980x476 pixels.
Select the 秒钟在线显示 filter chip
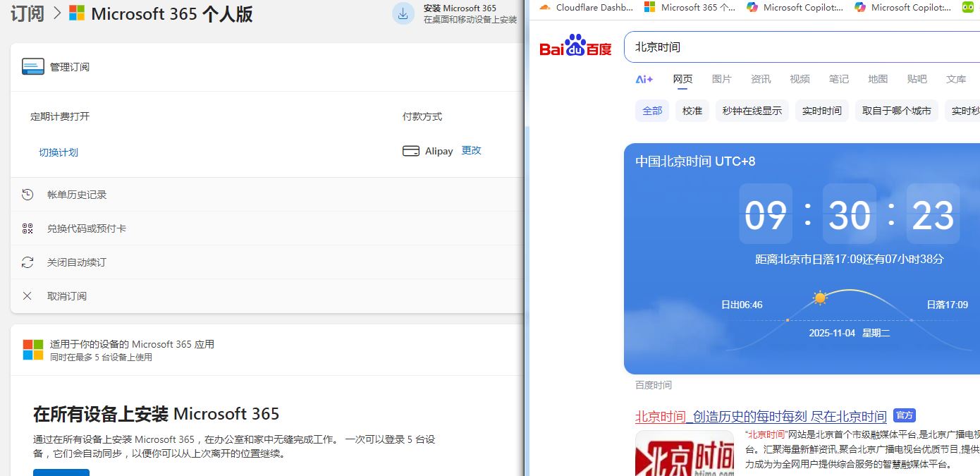coord(752,111)
